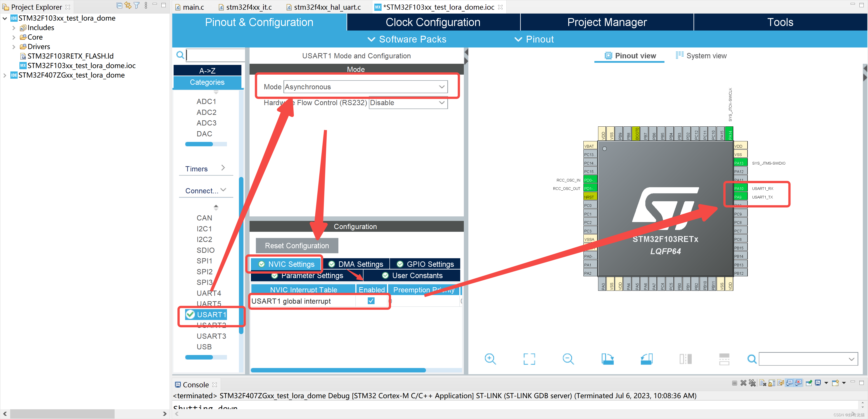Screen dimensions: 868x419
Task: Click the terminate console icon
Action: tap(735, 383)
